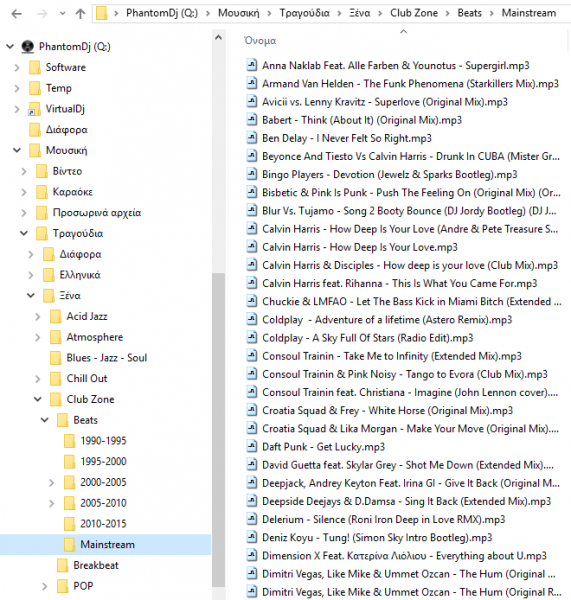Click the Club Zone breadcrumb segment
This screenshot has height=600, width=571.
(x=414, y=13)
